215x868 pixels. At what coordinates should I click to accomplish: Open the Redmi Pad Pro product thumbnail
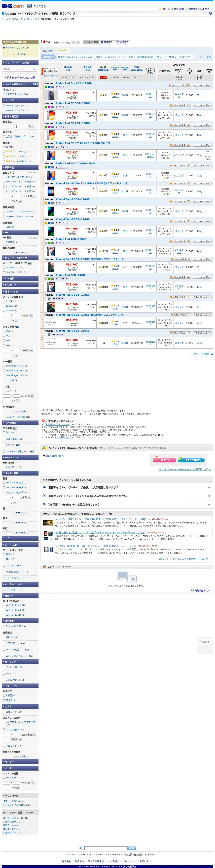pyautogui.click(x=51, y=95)
